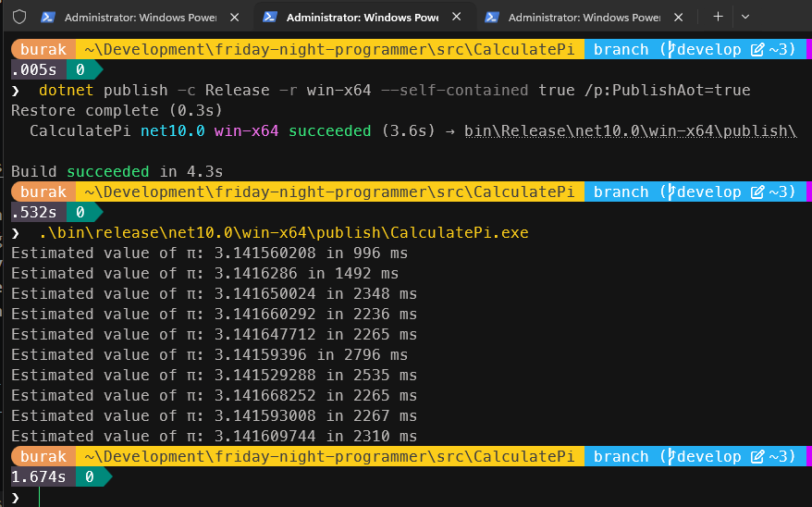Click the PowerShell icon on the first tab
The height and width of the screenshot is (507, 812).
tap(48, 17)
